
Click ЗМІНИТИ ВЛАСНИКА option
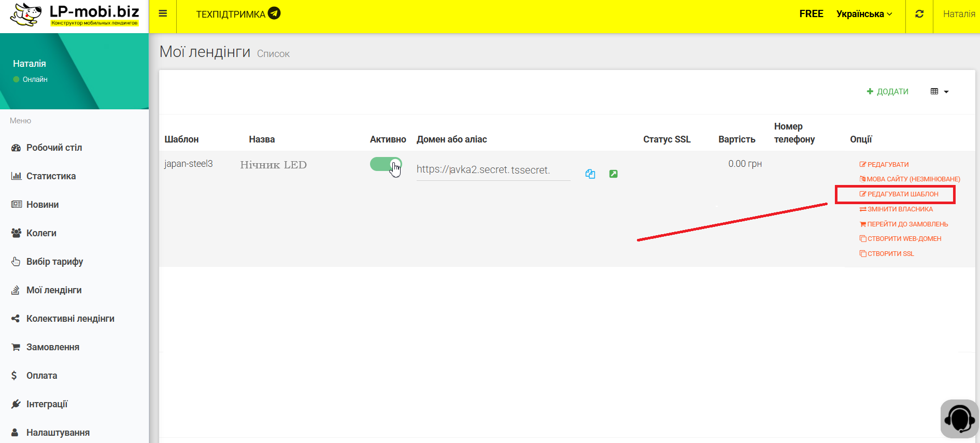[x=896, y=209]
